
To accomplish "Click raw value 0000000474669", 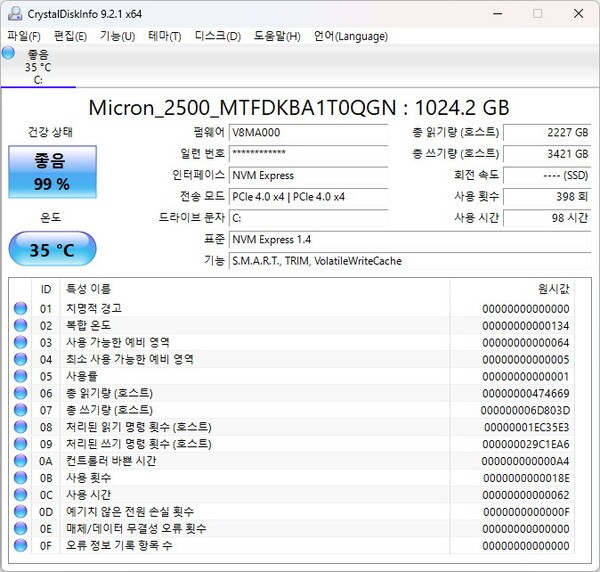I will click(x=526, y=393).
